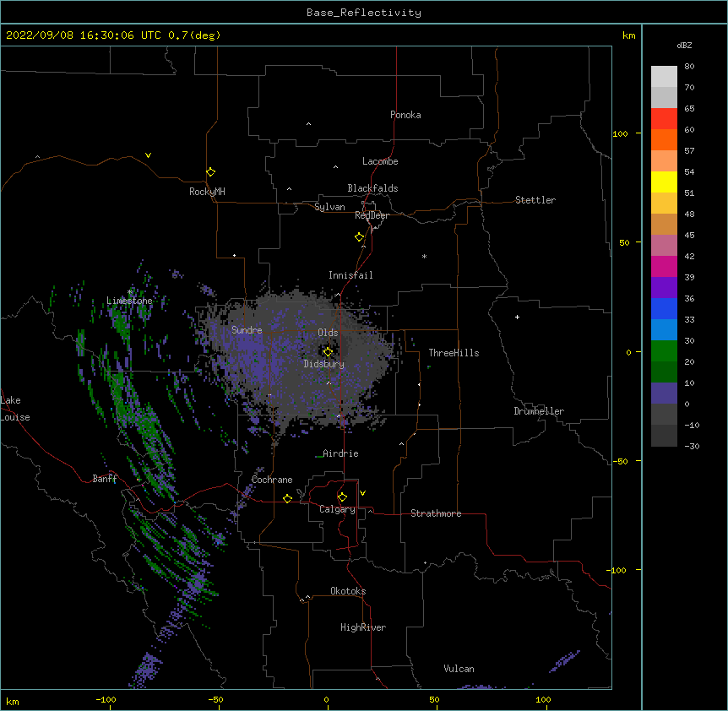Click the -50 tick on the bottom axis
The image size is (728, 711).
(x=215, y=699)
